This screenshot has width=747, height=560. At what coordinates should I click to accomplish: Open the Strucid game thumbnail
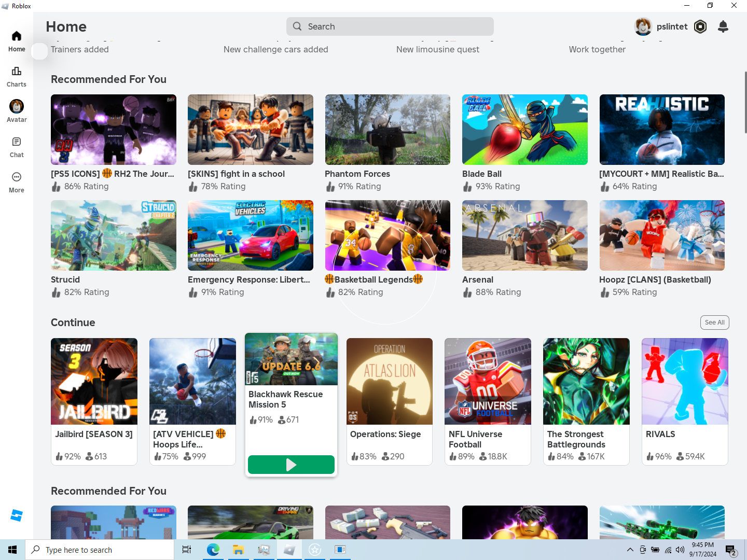point(114,235)
